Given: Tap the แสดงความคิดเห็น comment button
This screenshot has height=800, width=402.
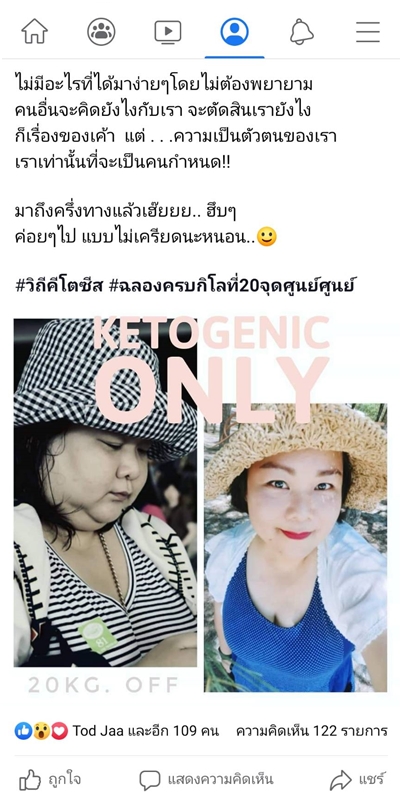Looking at the screenshot, I should 206,780.
